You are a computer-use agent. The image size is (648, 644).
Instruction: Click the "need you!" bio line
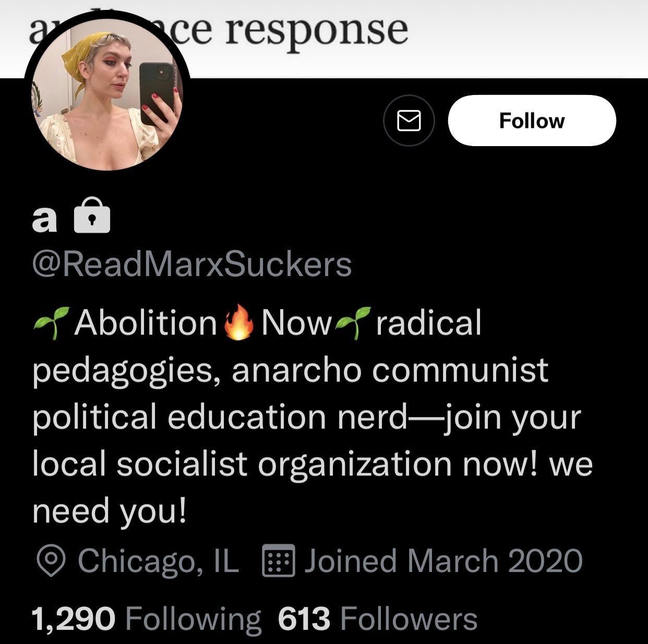110,511
